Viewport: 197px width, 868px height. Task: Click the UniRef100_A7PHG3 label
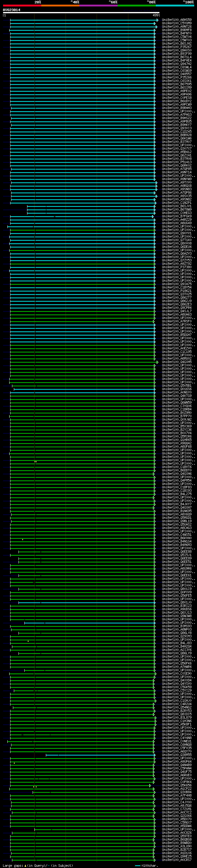pyautogui.click(x=177, y=115)
